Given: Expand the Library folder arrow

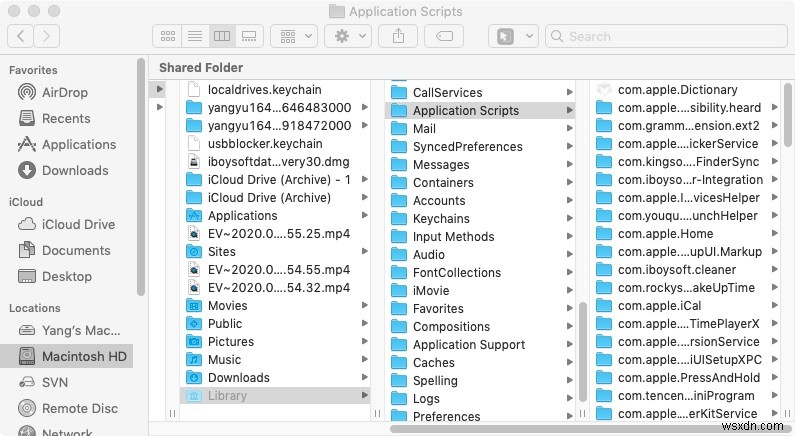Looking at the screenshot, I should 365,395.
